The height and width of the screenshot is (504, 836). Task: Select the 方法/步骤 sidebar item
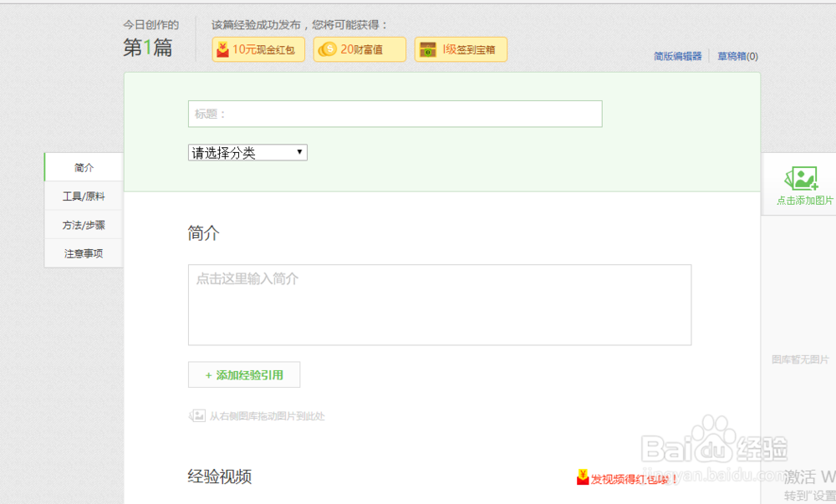coord(83,225)
